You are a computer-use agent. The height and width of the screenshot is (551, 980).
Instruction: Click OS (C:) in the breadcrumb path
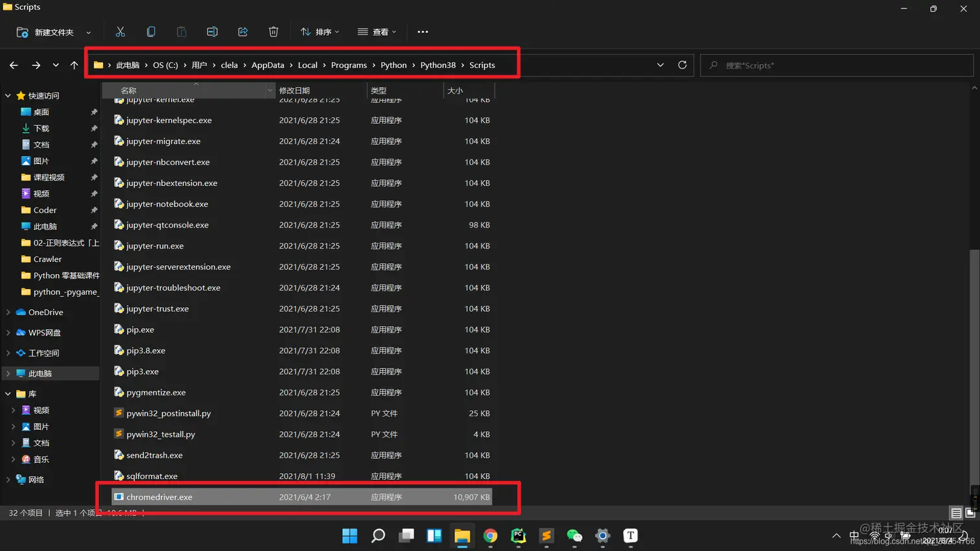tap(165, 65)
